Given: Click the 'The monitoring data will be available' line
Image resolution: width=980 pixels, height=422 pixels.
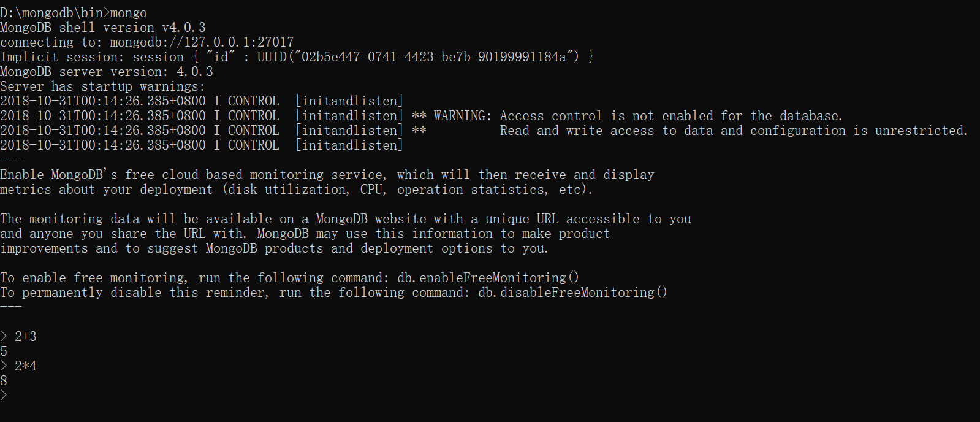Looking at the screenshot, I should tap(346, 219).
